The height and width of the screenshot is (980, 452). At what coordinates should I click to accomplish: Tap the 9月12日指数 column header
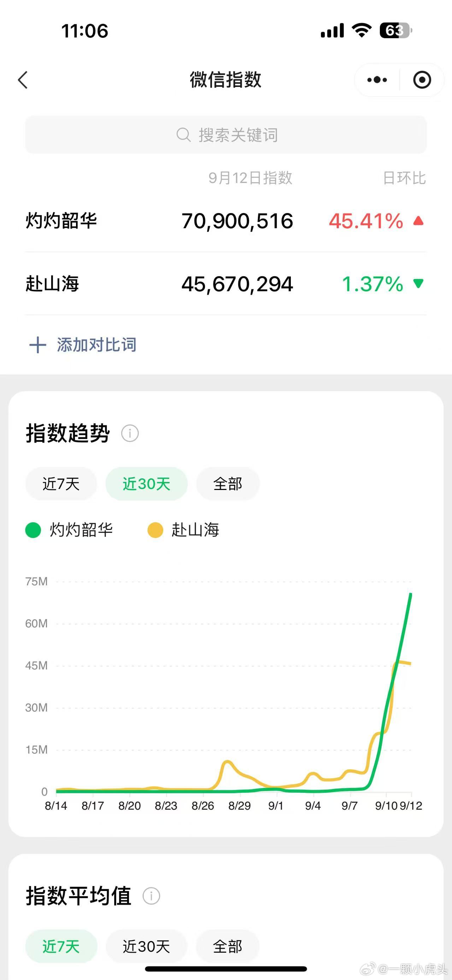[x=250, y=178]
